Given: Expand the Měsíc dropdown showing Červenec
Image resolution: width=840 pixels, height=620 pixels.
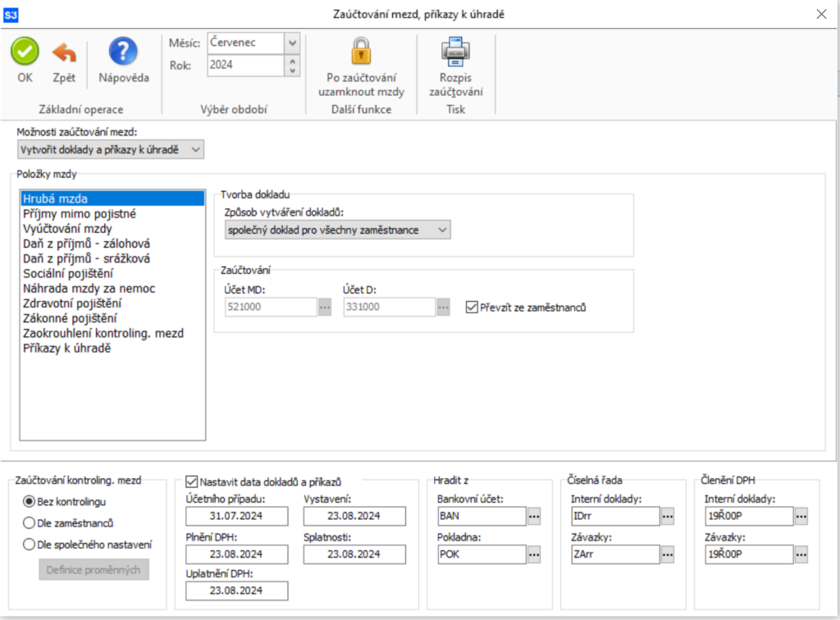Looking at the screenshot, I should coord(292,42).
